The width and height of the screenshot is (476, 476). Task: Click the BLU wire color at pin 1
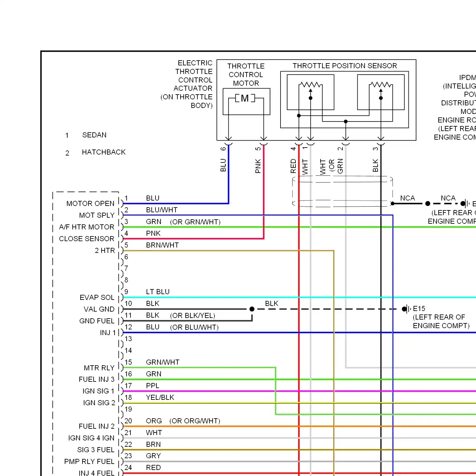[x=153, y=198]
